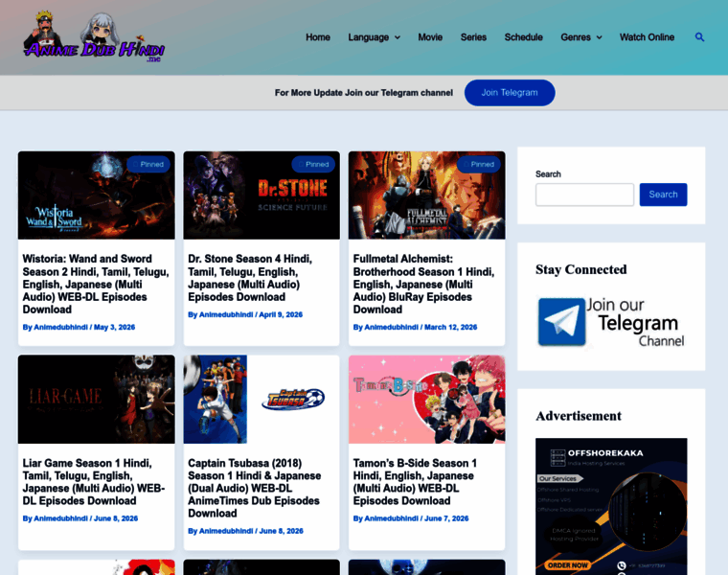728x575 pixels.
Task: Open Wistoria: Wand and Sword thumbnail
Action: click(x=97, y=195)
